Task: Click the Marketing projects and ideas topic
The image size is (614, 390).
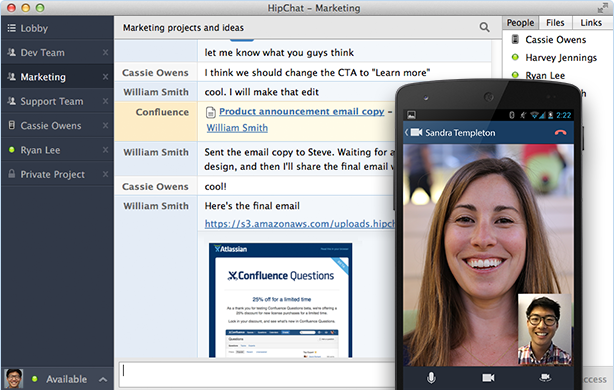Action: [183, 27]
